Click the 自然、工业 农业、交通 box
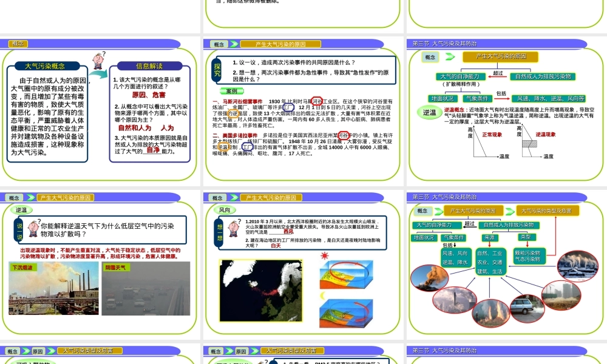 (490, 262)
